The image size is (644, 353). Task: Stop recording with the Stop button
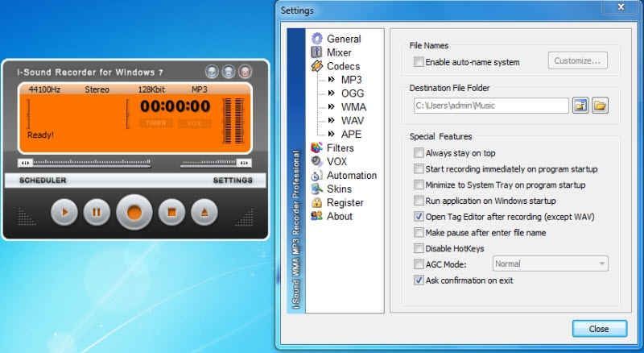tap(171, 212)
